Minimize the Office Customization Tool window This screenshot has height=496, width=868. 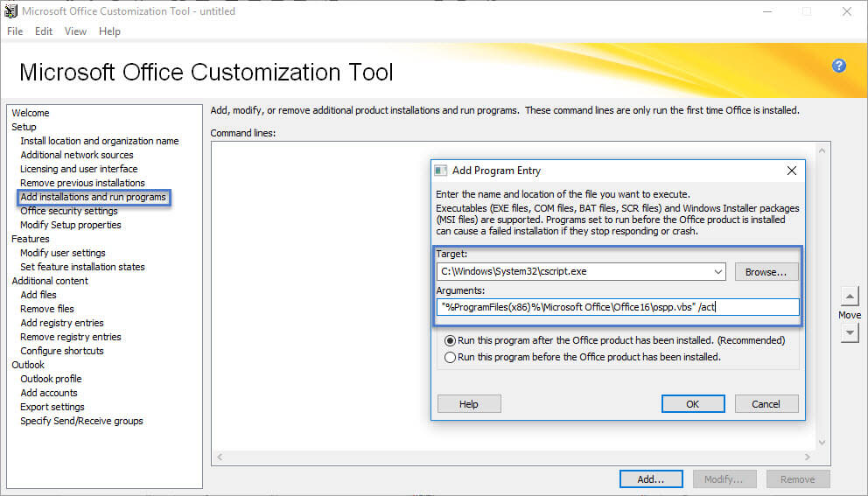767,11
